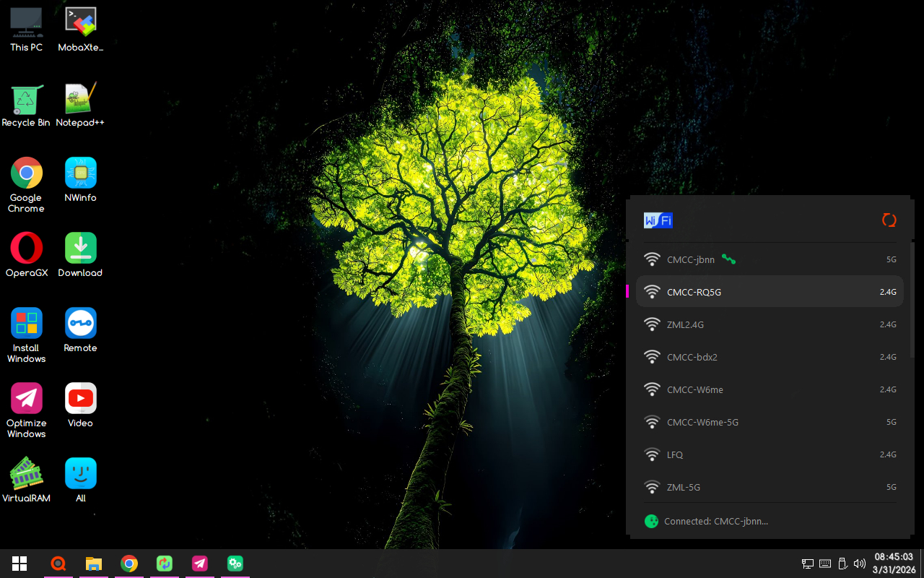Click the volume speaker tray icon
The height and width of the screenshot is (578, 924).
tap(859, 564)
